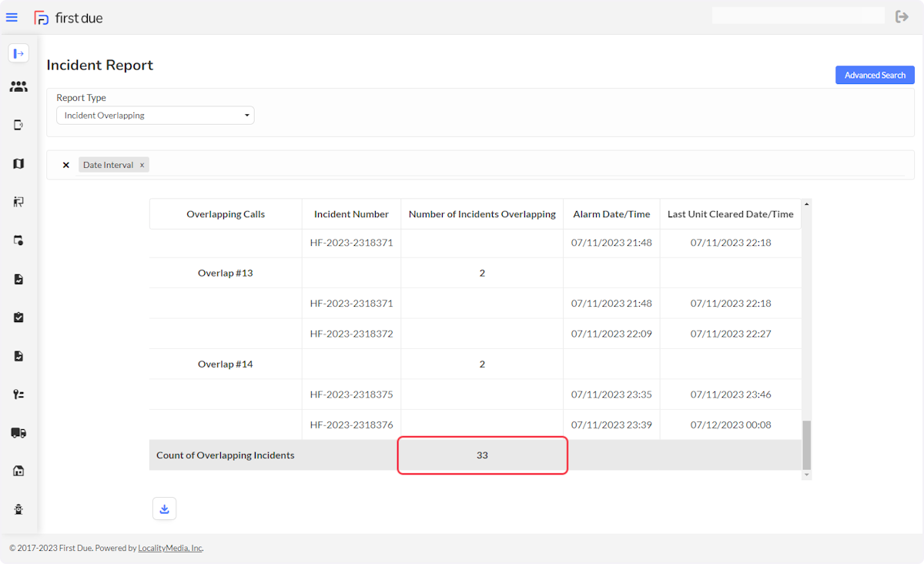Click the Incident Number column header

pos(351,214)
